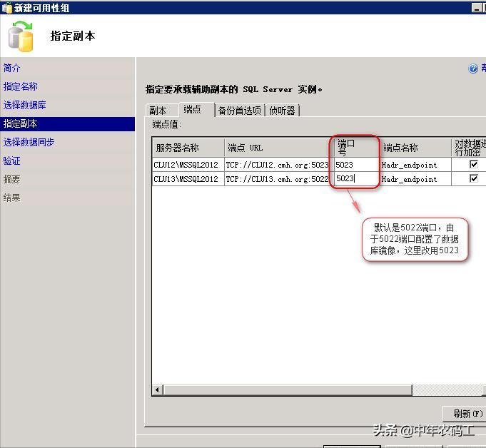Jump to the 选择数据同步 step
The height and width of the screenshot is (448, 486).
pos(29,142)
